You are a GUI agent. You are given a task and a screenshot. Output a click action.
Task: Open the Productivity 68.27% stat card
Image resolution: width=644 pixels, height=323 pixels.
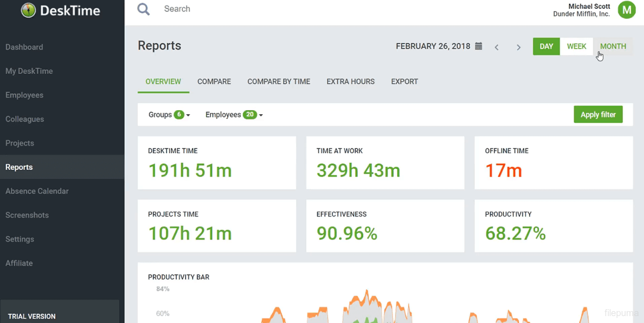tap(554, 226)
